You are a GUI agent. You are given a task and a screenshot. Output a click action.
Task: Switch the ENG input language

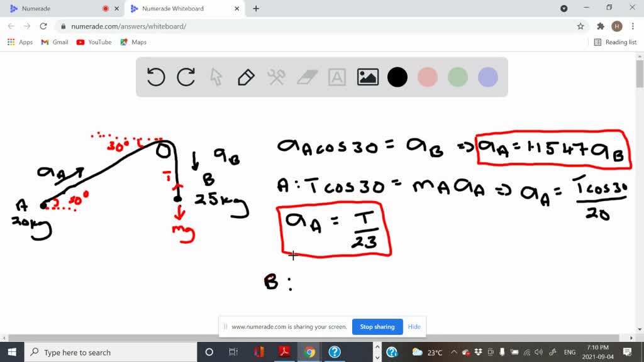tap(570, 352)
